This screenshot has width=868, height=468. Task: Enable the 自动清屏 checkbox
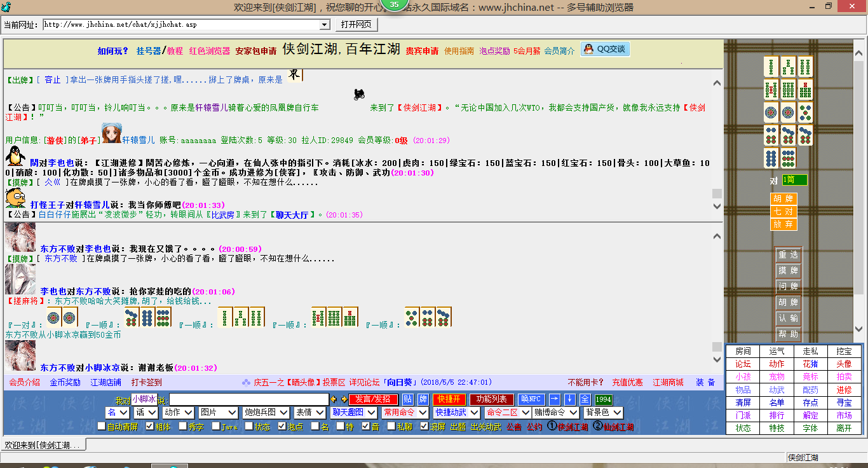(102, 427)
